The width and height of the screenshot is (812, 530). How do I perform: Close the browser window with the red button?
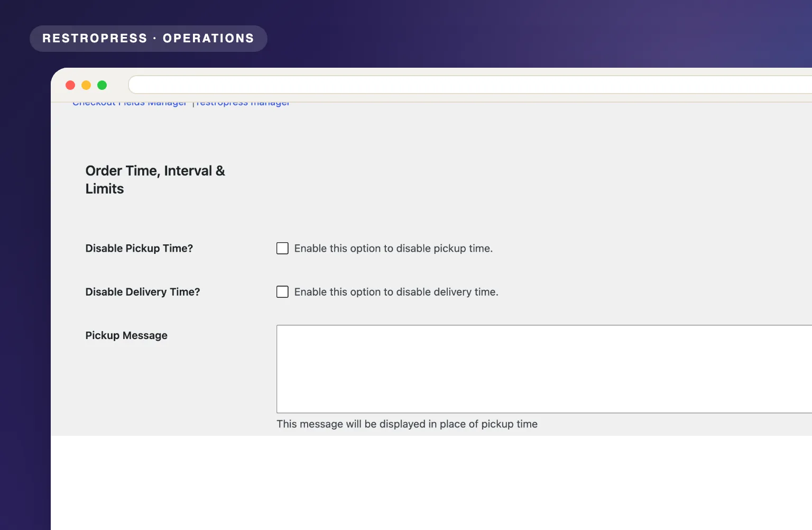(70, 85)
